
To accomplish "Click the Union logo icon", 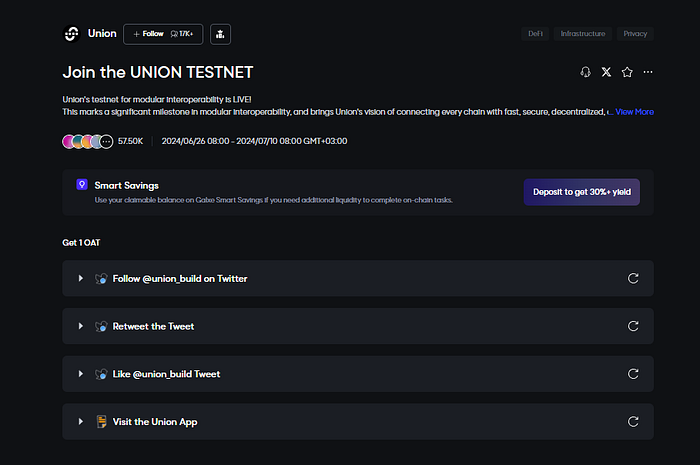I will [x=71, y=34].
